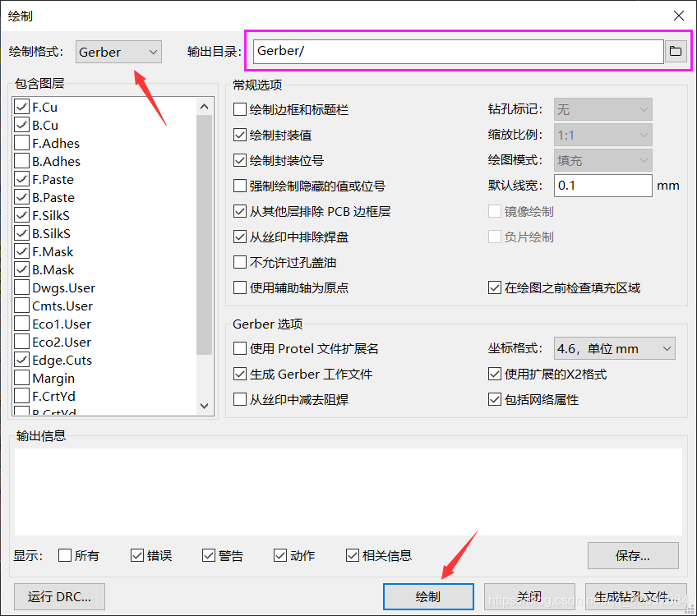Enable the Cmts.User layer
This screenshot has height=616, width=697.
(x=21, y=306)
